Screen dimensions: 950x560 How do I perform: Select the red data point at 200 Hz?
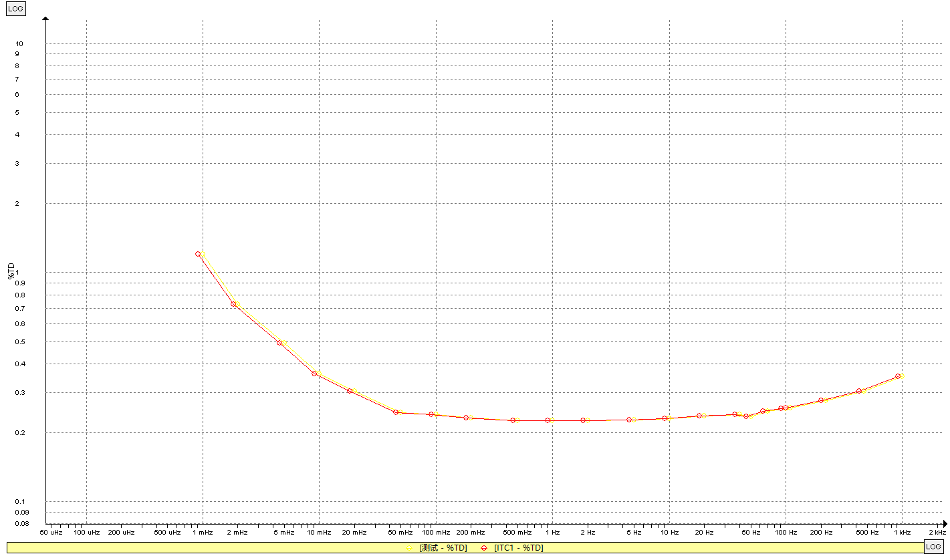coord(821,400)
